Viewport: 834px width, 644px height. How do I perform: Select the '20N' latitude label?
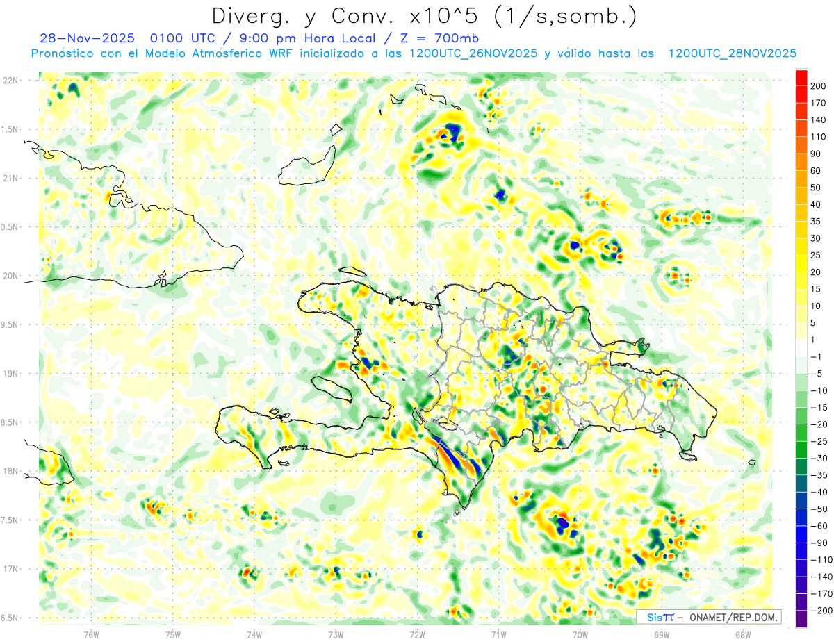10,276
